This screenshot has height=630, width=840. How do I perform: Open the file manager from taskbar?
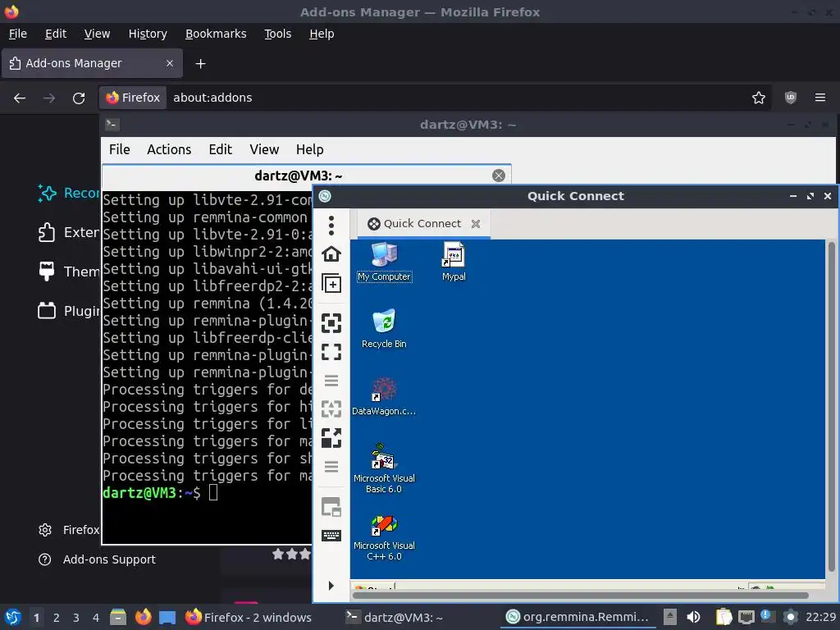tap(118, 617)
